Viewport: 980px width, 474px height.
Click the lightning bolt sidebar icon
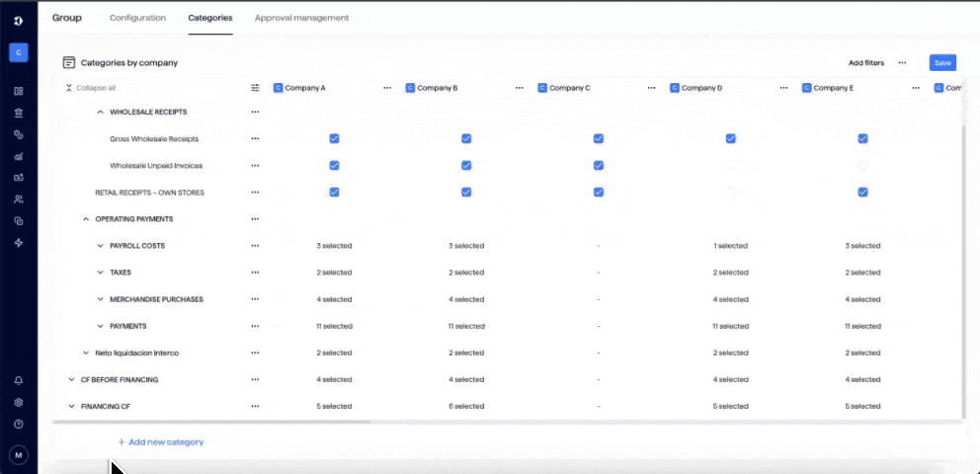pyautogui.click(x=19, y=242)
